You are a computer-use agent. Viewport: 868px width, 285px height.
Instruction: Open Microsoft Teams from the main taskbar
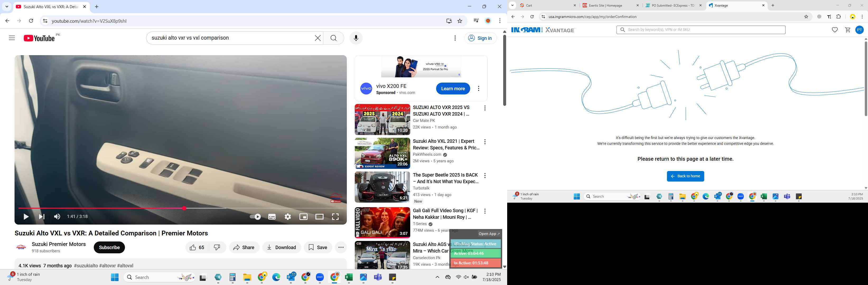pos(378,277)
